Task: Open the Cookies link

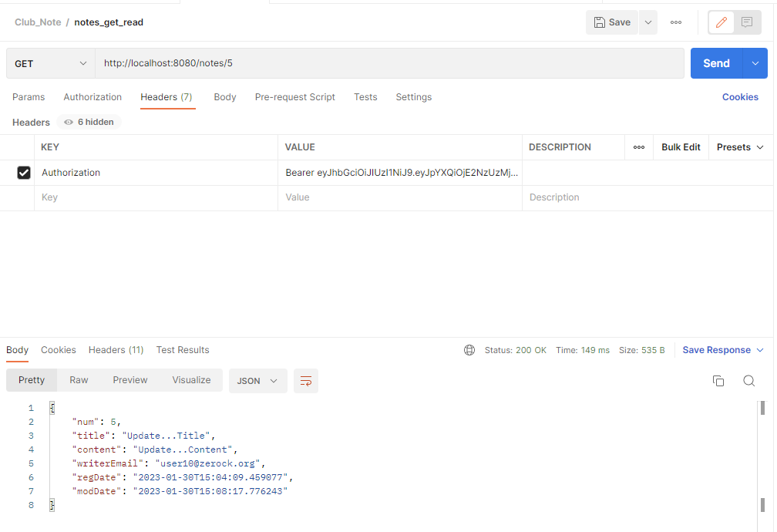Action: (x=740, y=97)
